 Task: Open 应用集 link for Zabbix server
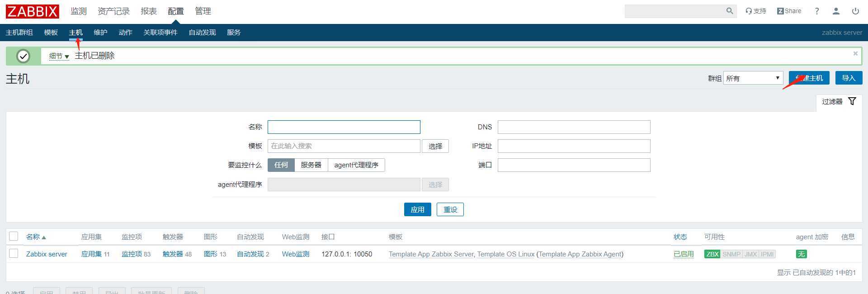pos(91,254)
